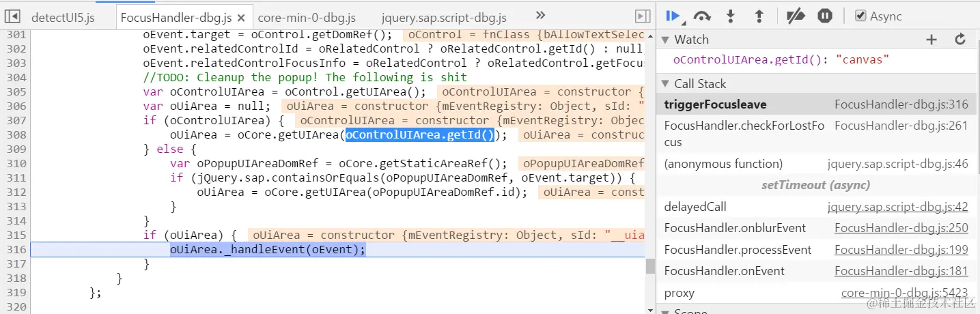Click the oControlUIArea.getId() watch expression
Screen dimensions: 980x314
[x=781, y=60]
